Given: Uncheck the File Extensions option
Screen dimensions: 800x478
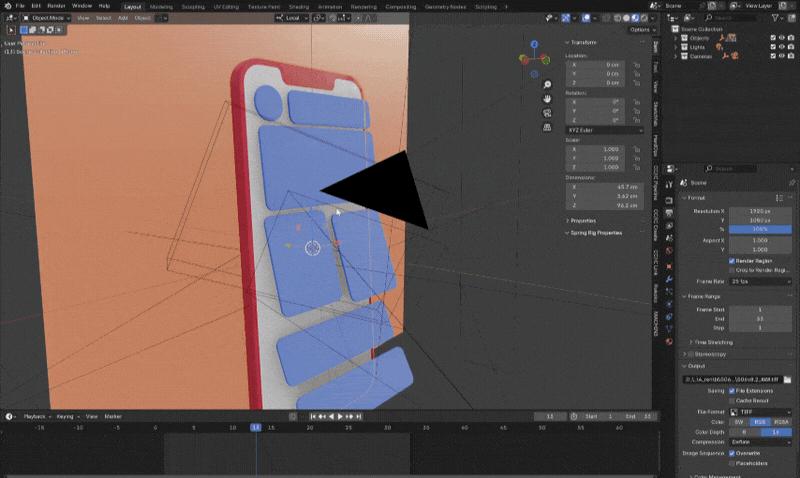Looking at the screenshot, I should click(x=732, y=390).
